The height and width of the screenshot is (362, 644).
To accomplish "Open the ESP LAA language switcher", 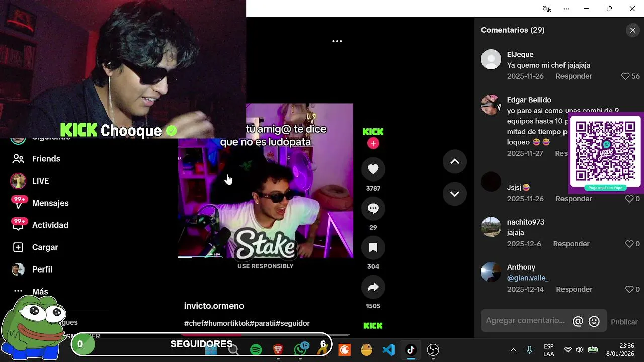I will (x=549, y=350).
